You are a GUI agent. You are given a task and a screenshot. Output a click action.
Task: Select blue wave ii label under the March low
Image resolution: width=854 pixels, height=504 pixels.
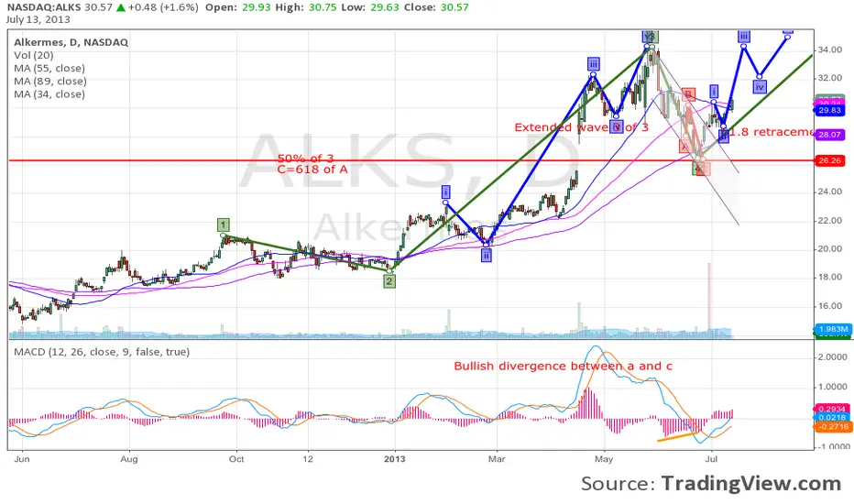[487, 255]
